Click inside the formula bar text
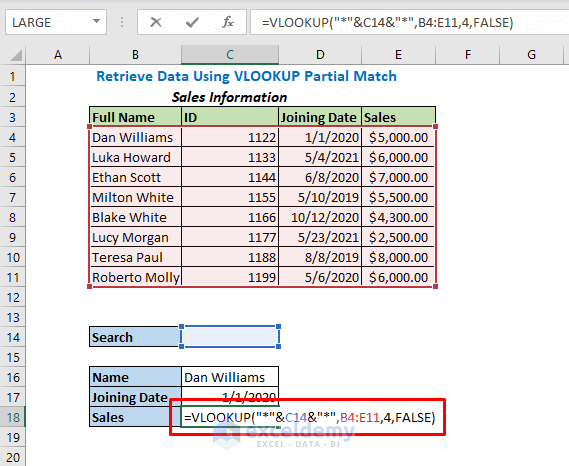Image resolution: width=569 pixels, height=466 pixels. click(388, 23)
